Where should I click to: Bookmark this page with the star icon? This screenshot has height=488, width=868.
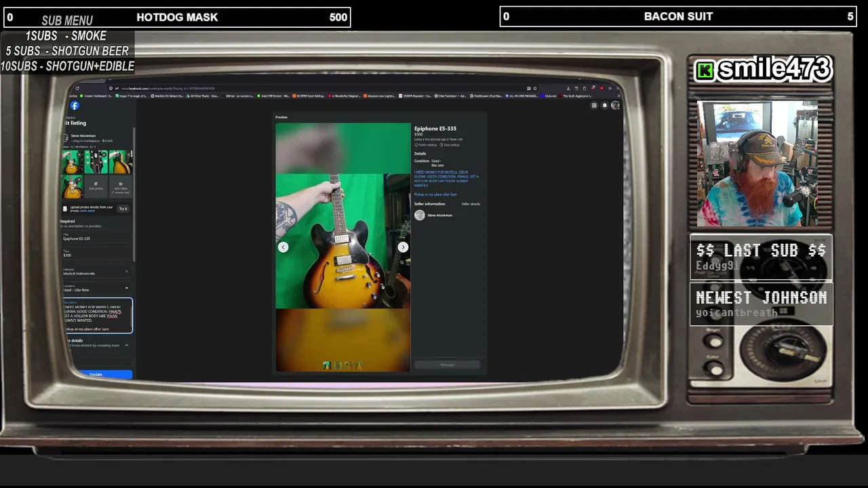535,88
